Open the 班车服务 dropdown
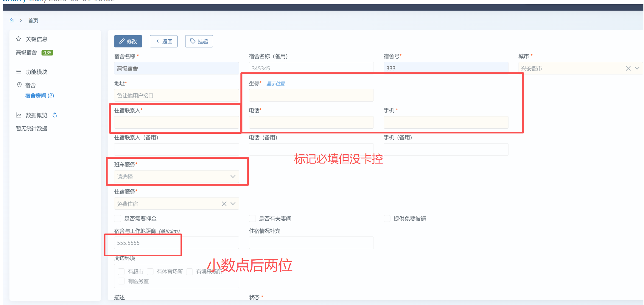This screenshot has width=644, height=305. 176,177
